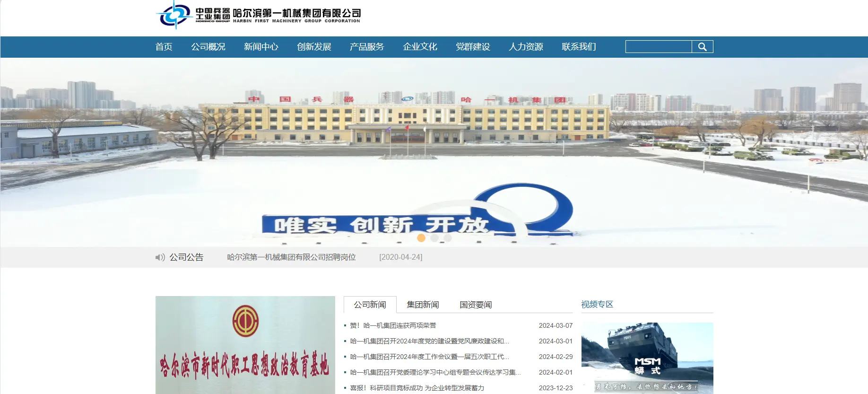This screenshot has width=868, height=394.
Task: Select the second carousel dot
Action: [434, 238]
